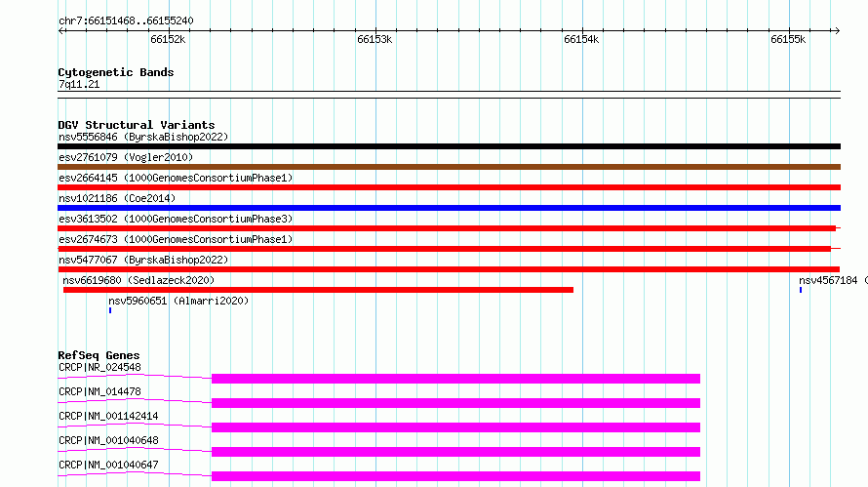
Task: Click the RefSeq Genes track title
Action: [x=99, y=355]
